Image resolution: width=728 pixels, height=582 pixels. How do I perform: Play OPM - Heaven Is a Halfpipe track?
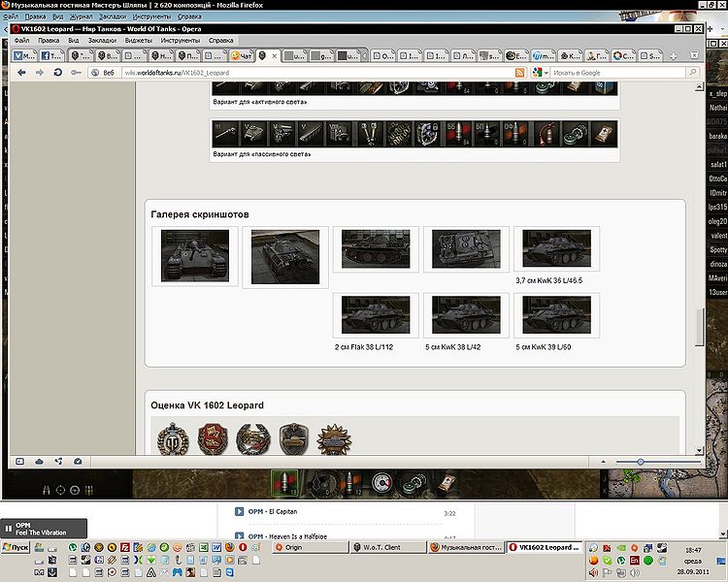click(239, 535)
